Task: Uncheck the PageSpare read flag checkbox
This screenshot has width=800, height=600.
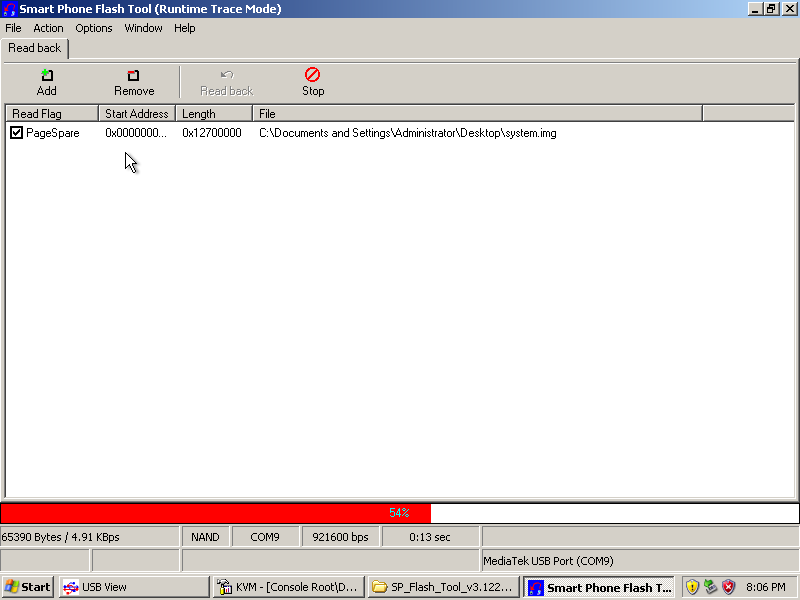Action: [x=16, y=133]
